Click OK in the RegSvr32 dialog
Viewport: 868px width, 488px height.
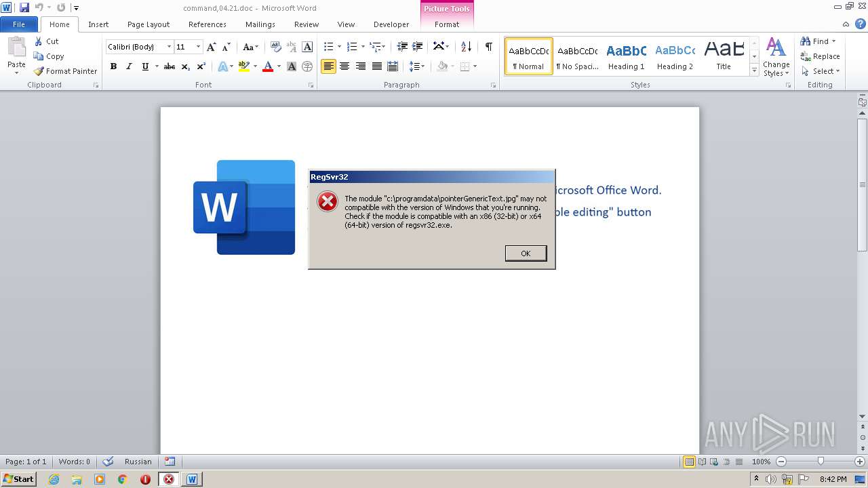point(526,253)
